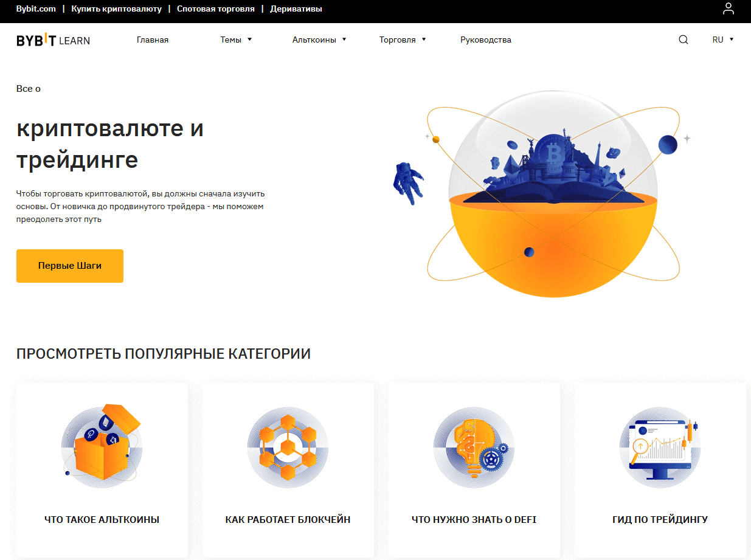Follow the Купить криптовалюту link

pos(116,9)
